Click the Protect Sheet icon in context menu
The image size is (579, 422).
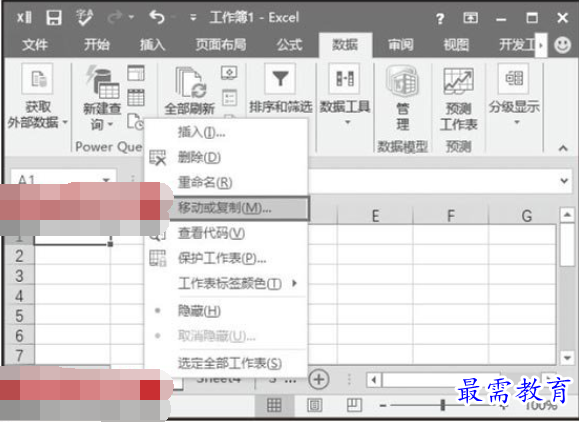point(158,258)
